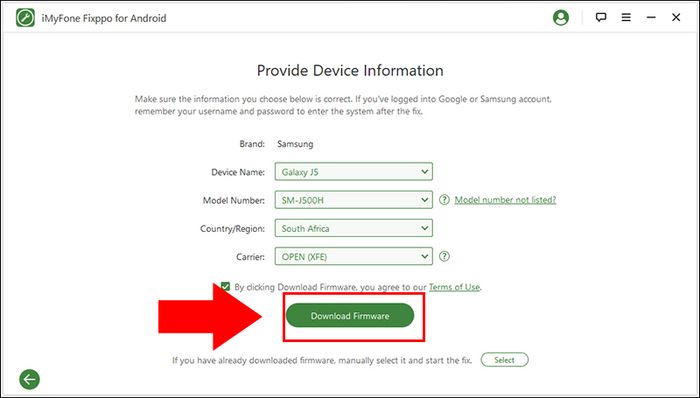This screenshot has width=700, height=398.
Task: Open the Model Number SM-J500H dropdown
Action: 354,200
